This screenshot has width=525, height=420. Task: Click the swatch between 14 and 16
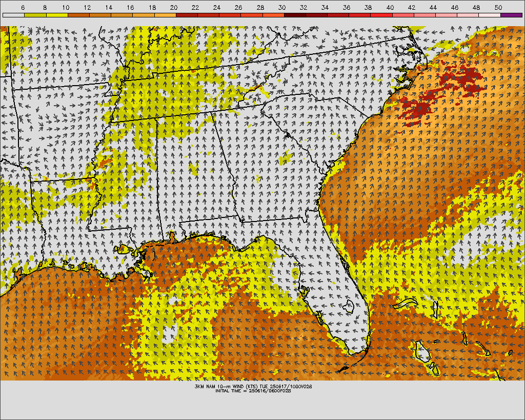[x=122, y=15]
